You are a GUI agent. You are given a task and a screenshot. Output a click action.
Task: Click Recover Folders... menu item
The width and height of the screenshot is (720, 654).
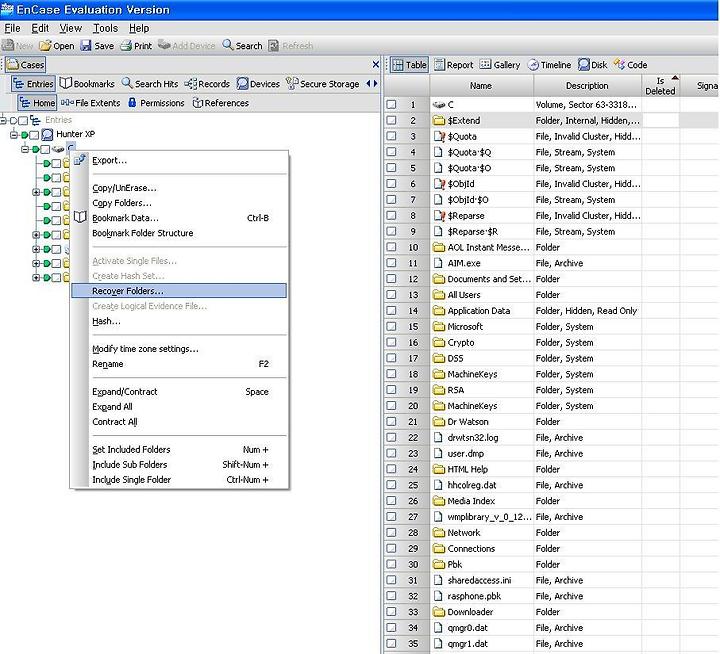click(x=179, y=291)
